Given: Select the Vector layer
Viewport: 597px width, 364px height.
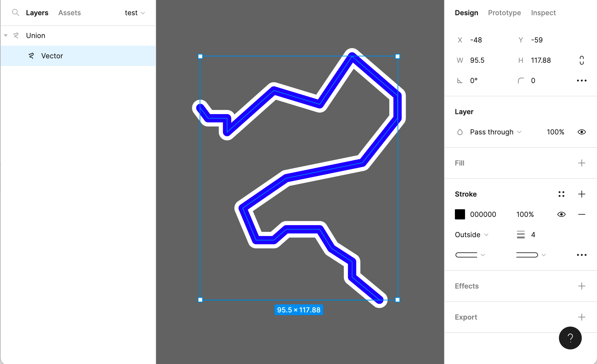Looking at the screenshot, I should click(78, 56).
